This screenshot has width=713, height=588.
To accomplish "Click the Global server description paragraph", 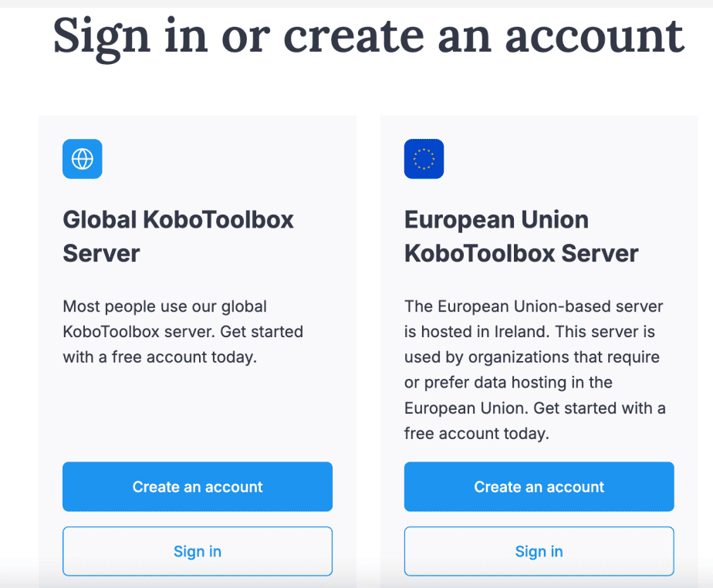I will click(183, 332).
